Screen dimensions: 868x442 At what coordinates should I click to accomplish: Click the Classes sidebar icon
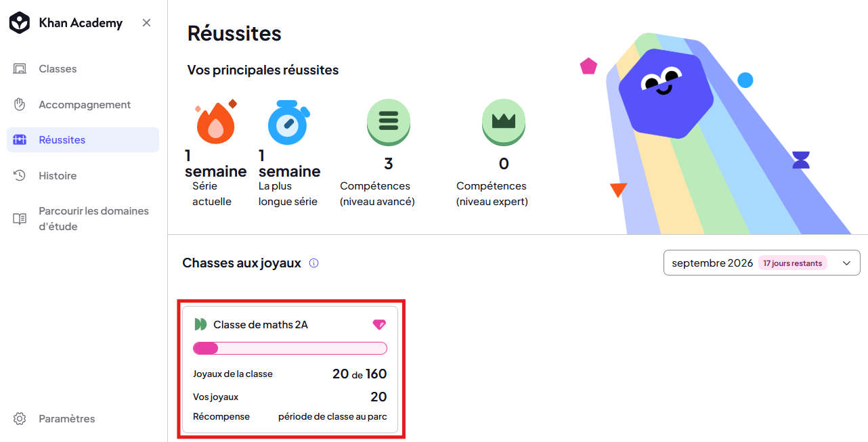[x=20, y=69]
